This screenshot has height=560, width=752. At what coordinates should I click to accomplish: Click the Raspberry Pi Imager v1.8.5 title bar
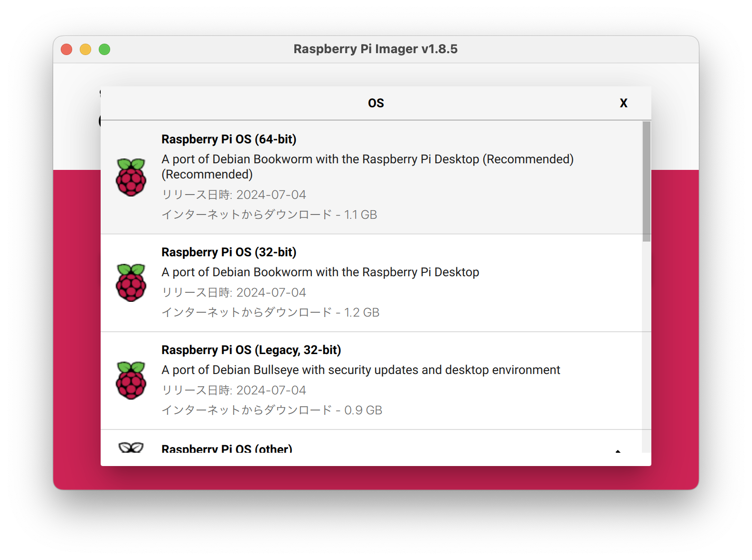[376, 49]
